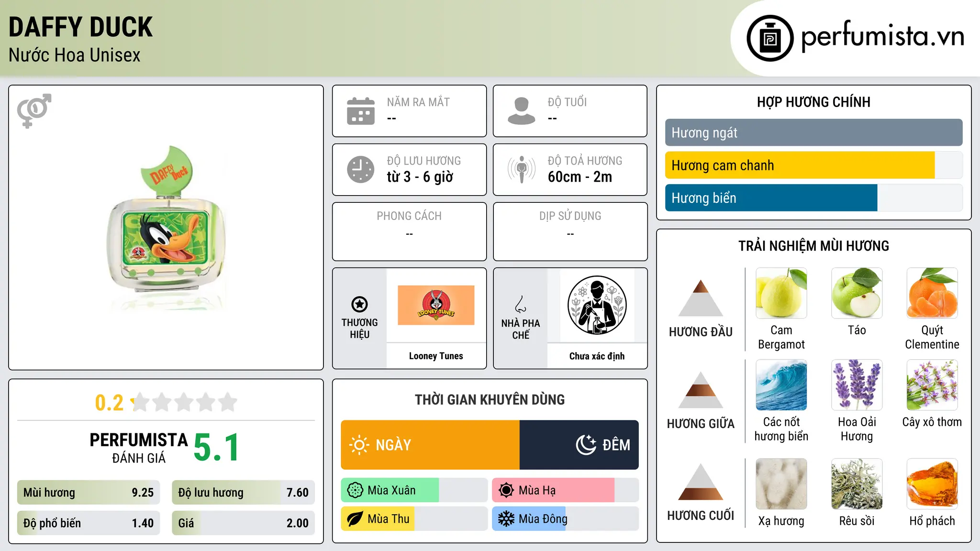The width and height of the screenshot is (980, 551).
Task: Click the Hương ngát accord bar
Action: (813, 132)
